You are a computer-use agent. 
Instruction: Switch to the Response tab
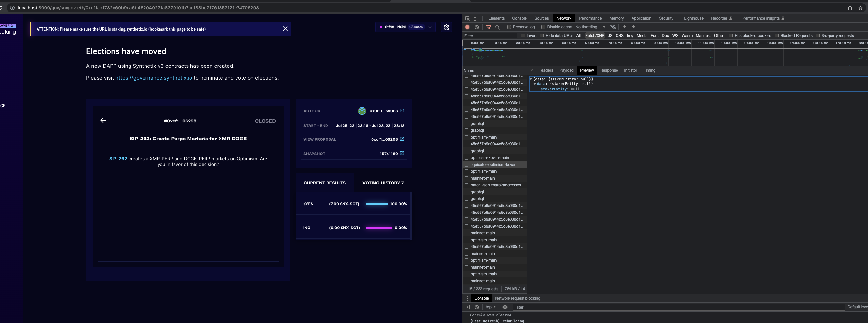click(x=609, y=70)
